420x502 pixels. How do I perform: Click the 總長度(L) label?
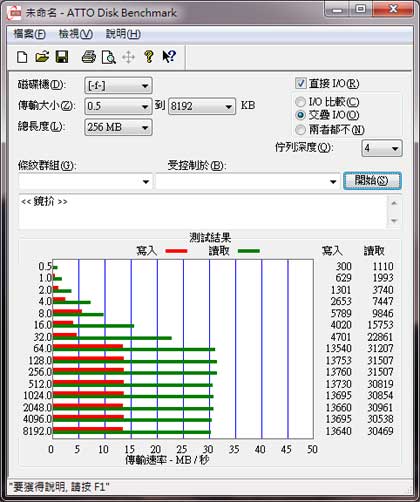coord(42,127)
